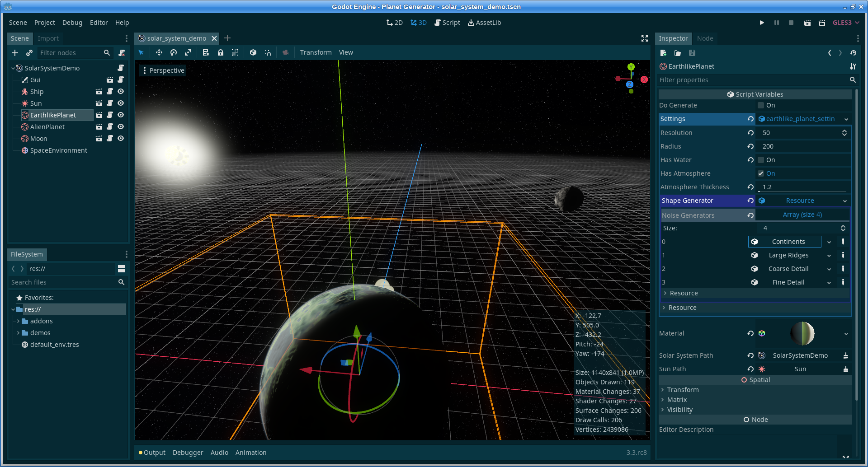Open the Perspective viewport menu
This screenshot has height=467, width=868.
(x=163, y=70)
